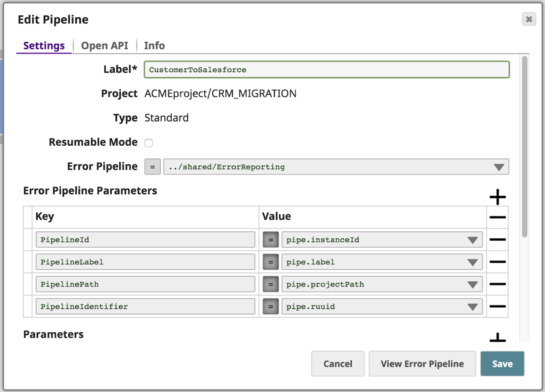
Task: Click inside the Label input field
Action: [x=326, y=70]
